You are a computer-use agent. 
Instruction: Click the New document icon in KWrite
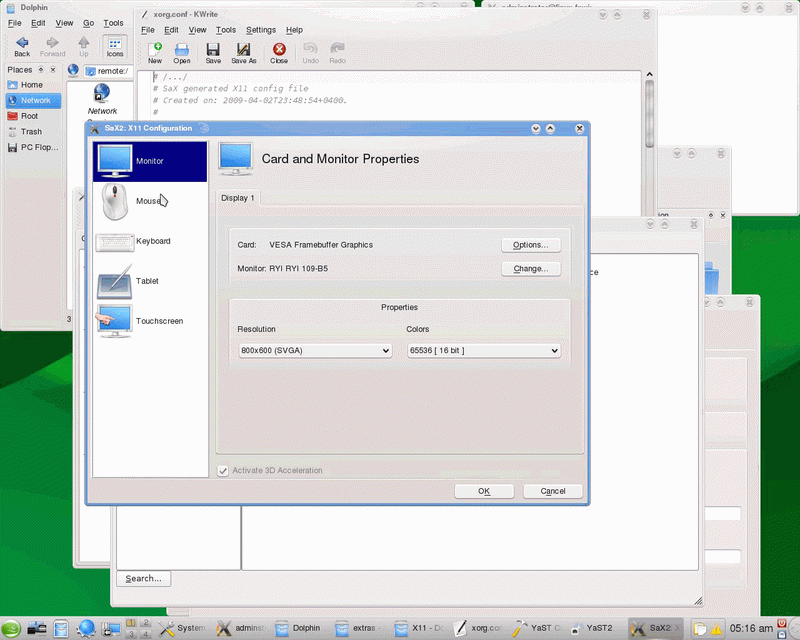pos(155,53)
